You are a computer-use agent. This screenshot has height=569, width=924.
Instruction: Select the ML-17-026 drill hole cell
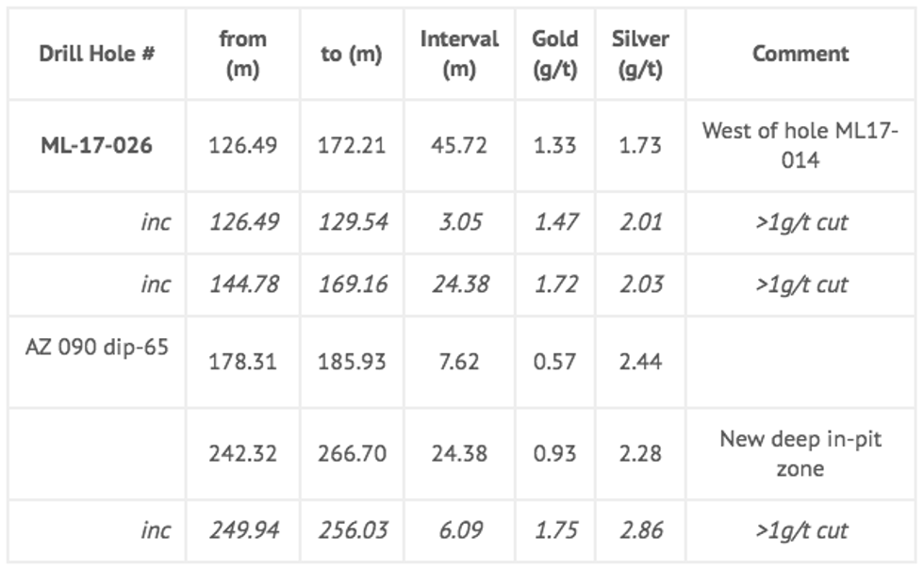click(x=97, y=146)
